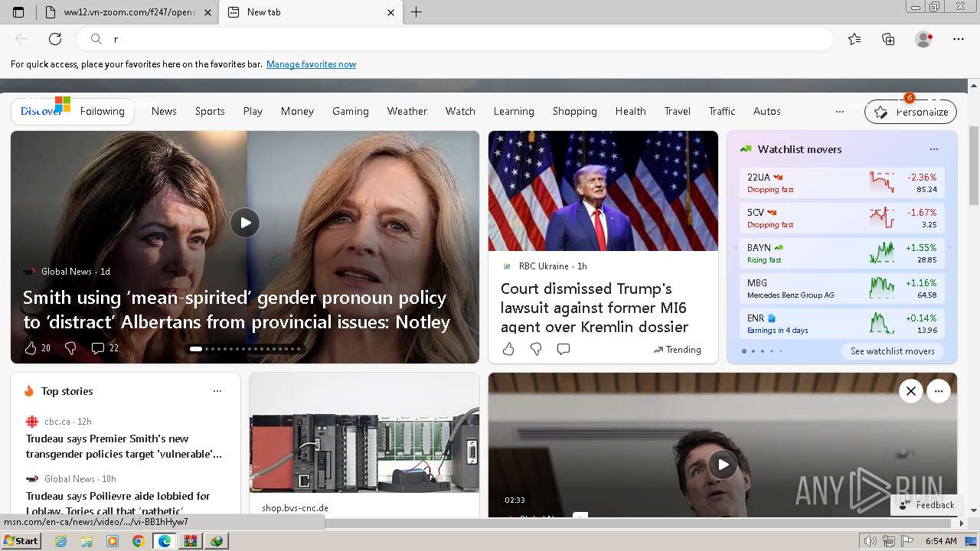Open the Trump article thumbnail image
This screenshot has width=980, height=551.
click(603, 191)
